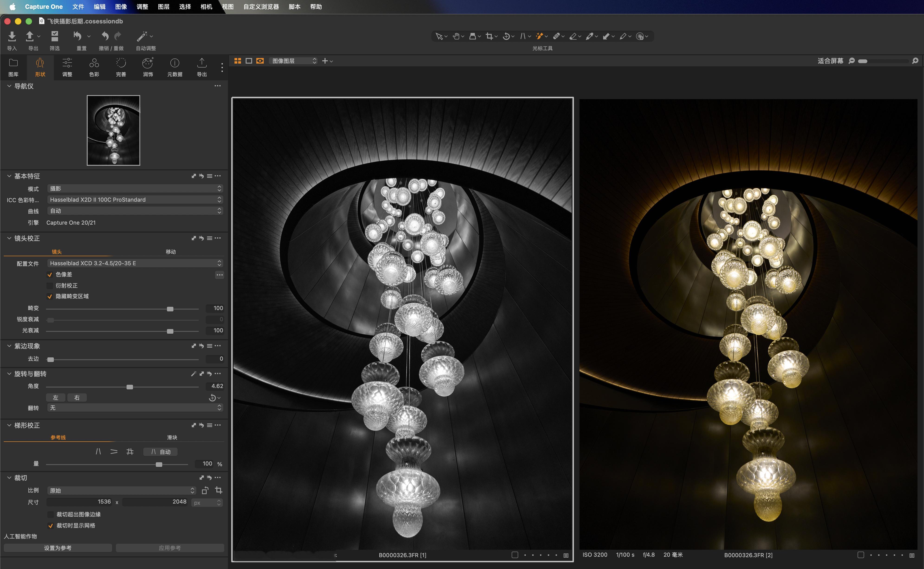Screen dimensions: 924x569
Task: Open 比例 dropdown showing 原始
Action: pos(122,490)
